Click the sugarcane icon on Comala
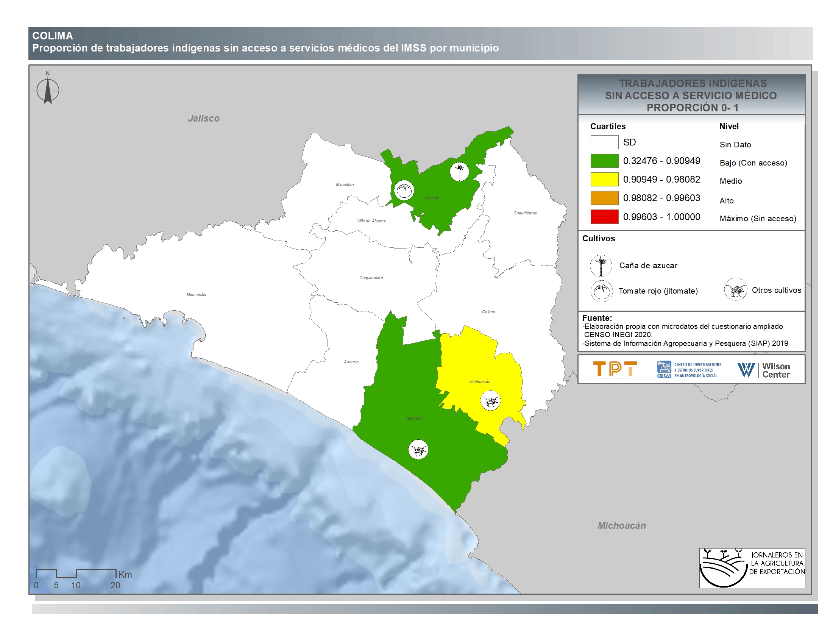The image size is (833, 644). (459, 172)
